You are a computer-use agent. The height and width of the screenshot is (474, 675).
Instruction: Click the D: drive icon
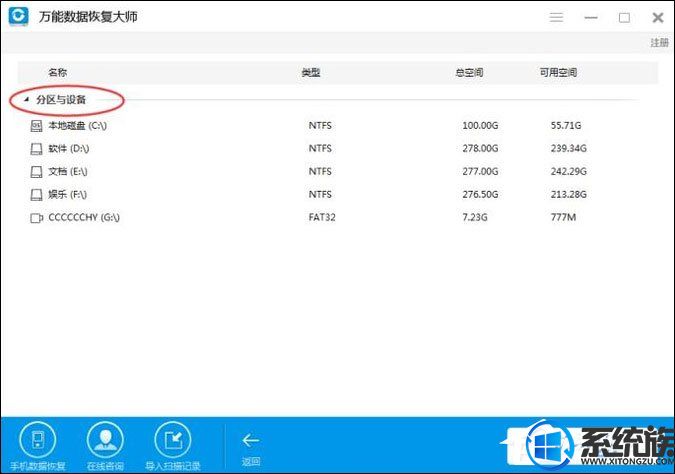coord(36,149)
